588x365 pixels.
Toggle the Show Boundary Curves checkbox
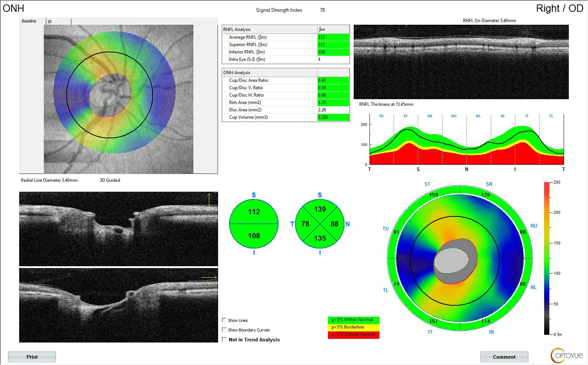(x=224, y=330)
